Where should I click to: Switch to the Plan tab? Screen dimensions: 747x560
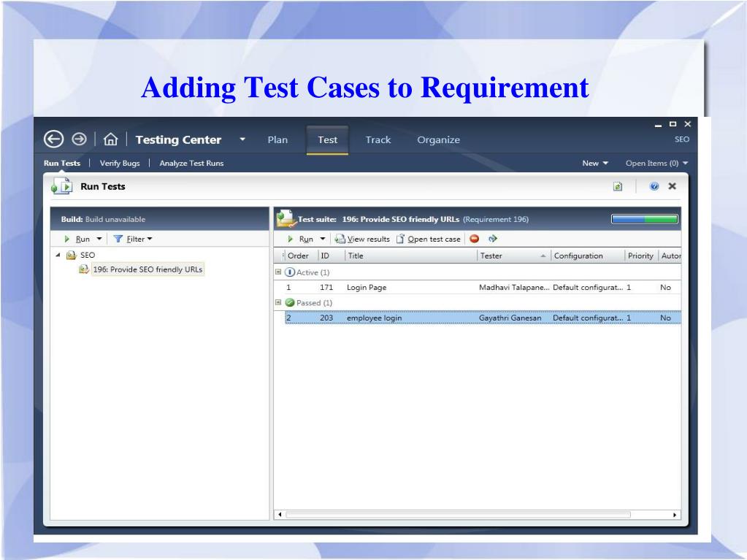click(x=277, y=139)
